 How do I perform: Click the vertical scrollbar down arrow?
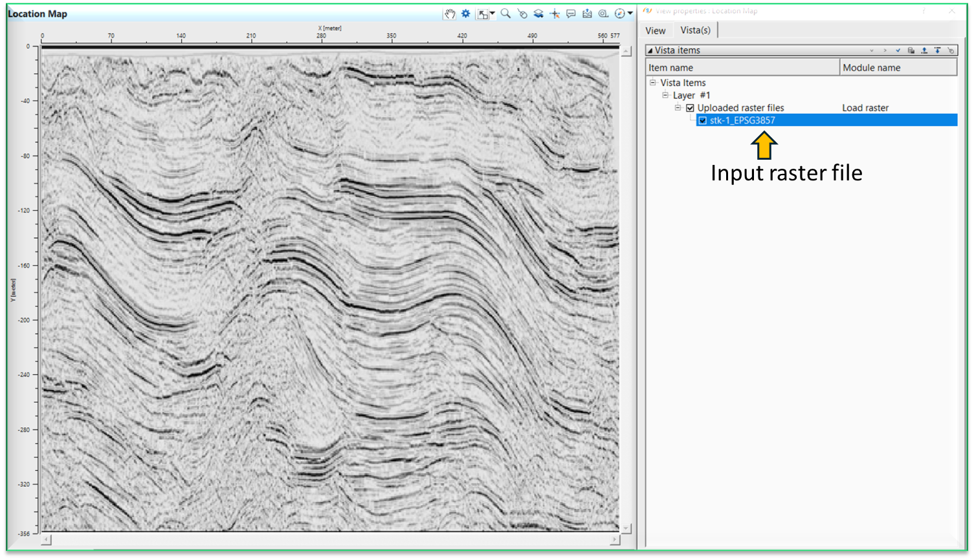[626, 528]
